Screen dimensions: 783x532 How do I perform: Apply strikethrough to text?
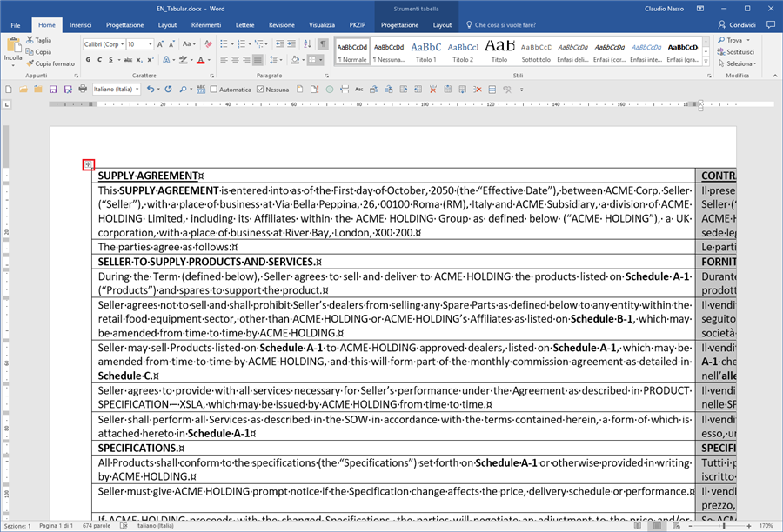(128, 60)
